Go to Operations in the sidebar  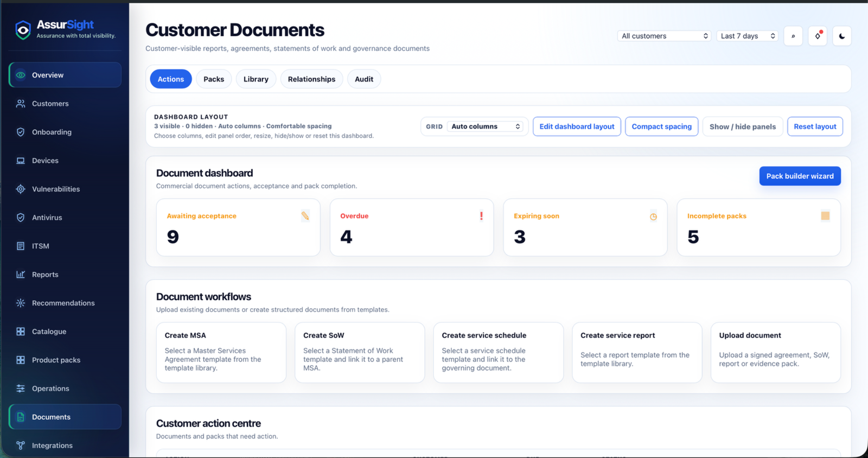[65, 389]
